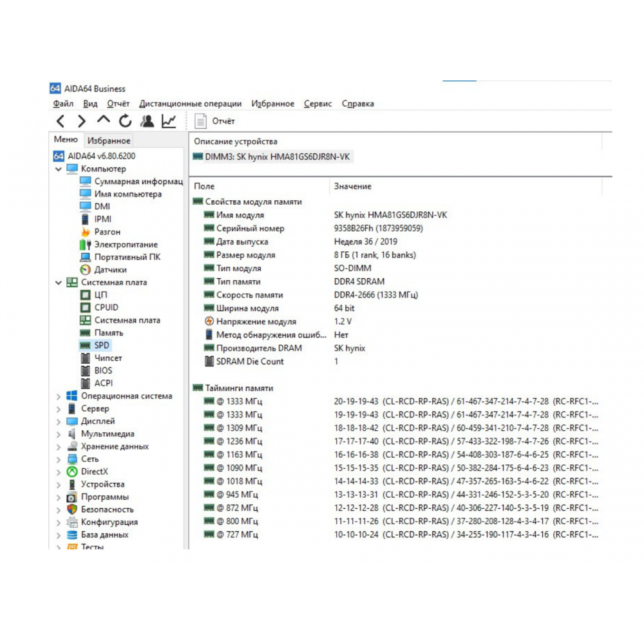Expand the Сеть node
This screenshot has height=644, width=644.
click(x=59, y=459)
